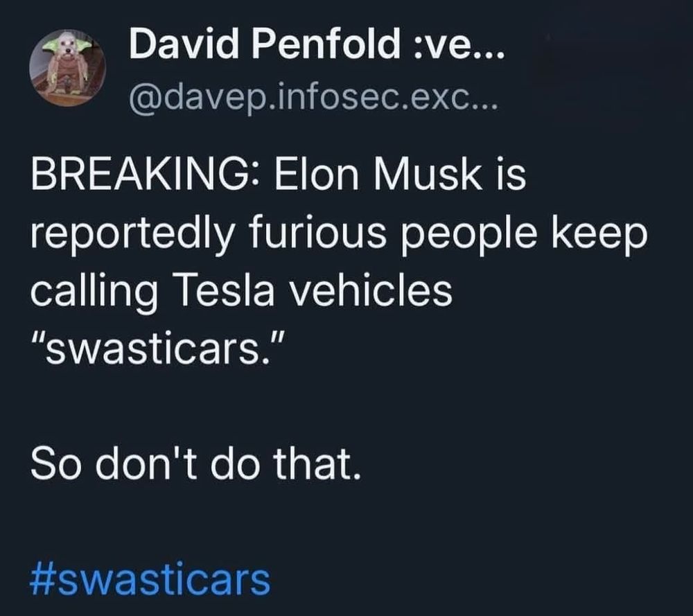Follow the #swasticars hashtag link

(150, 580)
